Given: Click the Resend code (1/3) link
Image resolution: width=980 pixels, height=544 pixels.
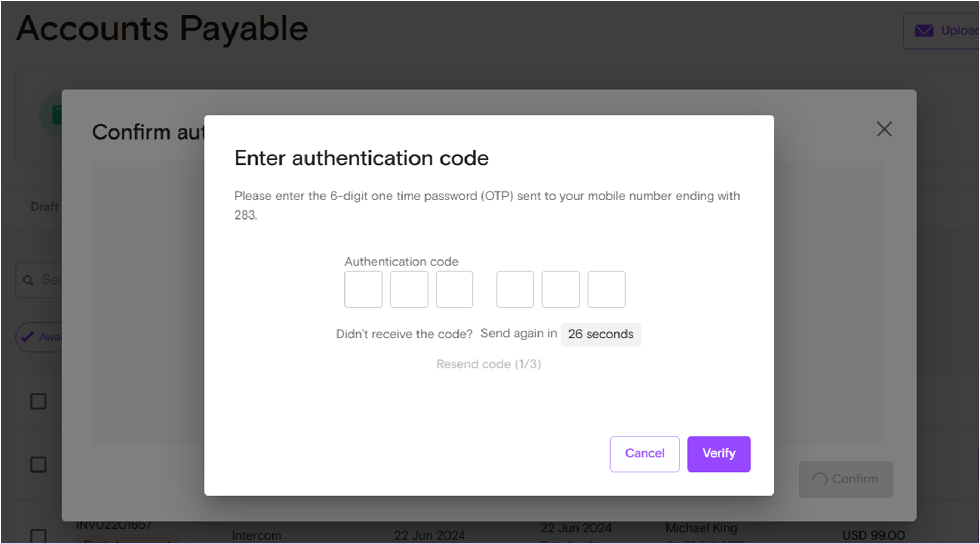Looking at the screenshot, I should [x=488, y=364].
